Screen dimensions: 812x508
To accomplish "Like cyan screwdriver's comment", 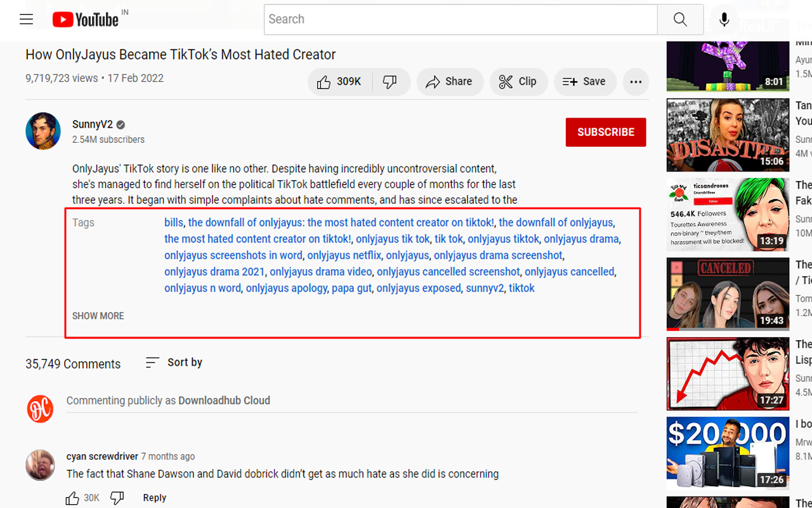I will tap(72, 498).
